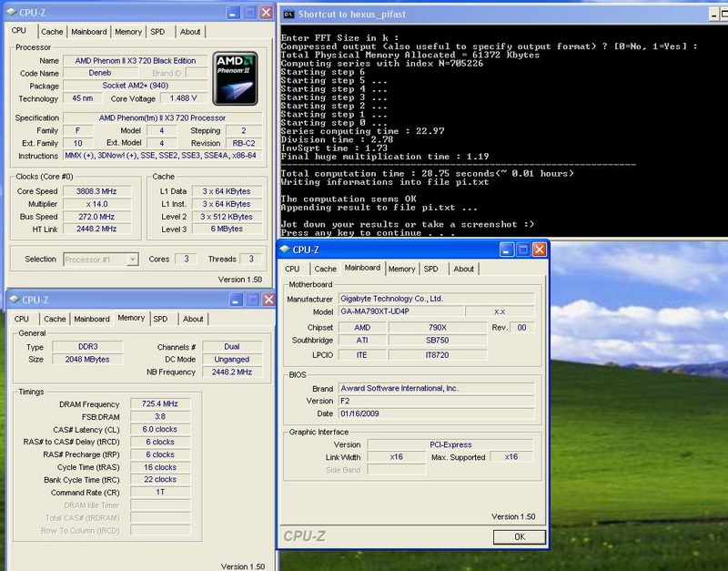This screenshot has width=728, height=571.
Task: Click the Graphic Interface PCI-Express version field
Action: pyautogui.click(x=450, y=444)
